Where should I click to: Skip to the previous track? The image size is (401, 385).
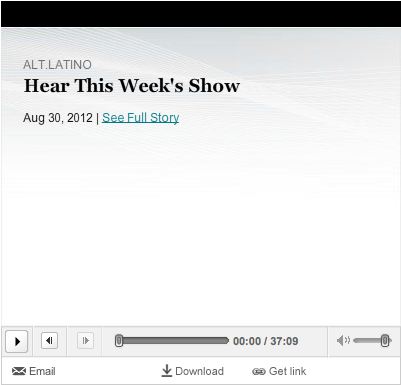tap(49, 341)
